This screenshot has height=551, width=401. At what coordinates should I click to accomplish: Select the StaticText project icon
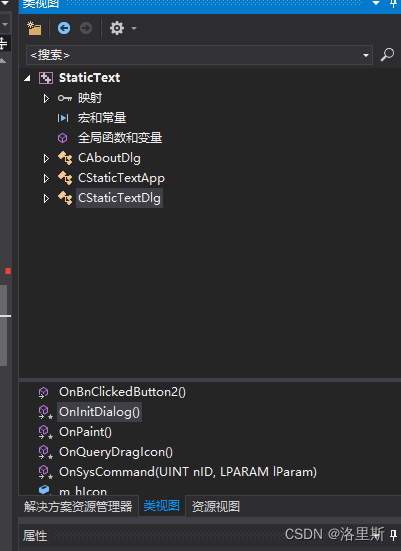[x=46, y=78]
